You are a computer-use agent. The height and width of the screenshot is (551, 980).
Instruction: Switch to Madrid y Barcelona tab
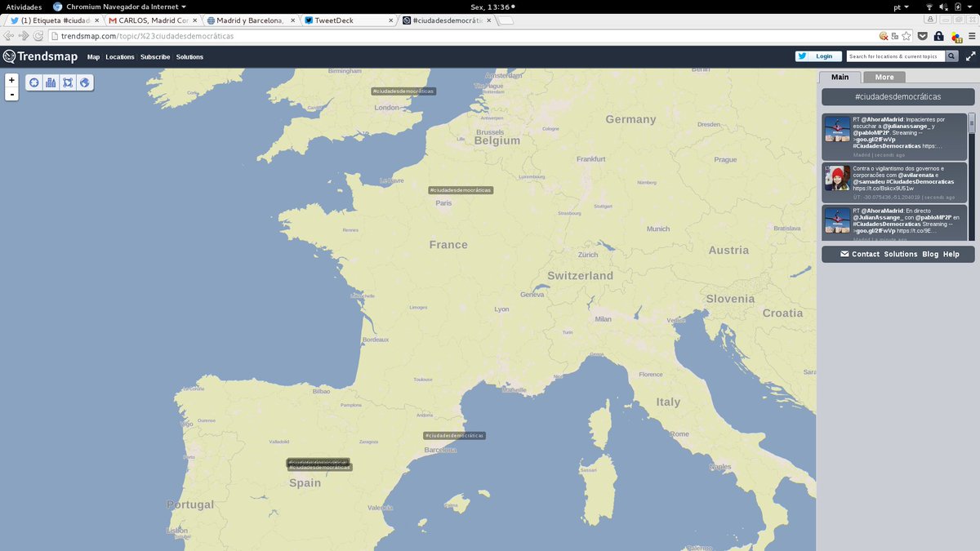[x=250, y=20]
